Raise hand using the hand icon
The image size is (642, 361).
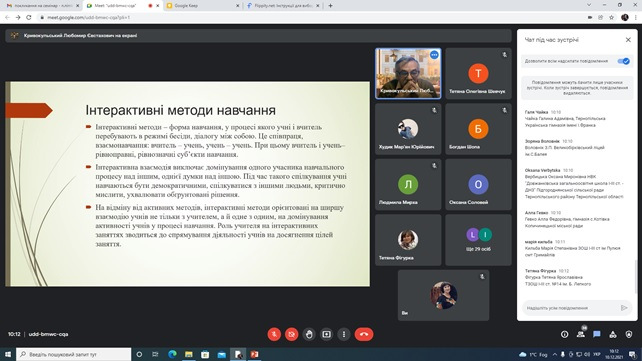point(309,334)
